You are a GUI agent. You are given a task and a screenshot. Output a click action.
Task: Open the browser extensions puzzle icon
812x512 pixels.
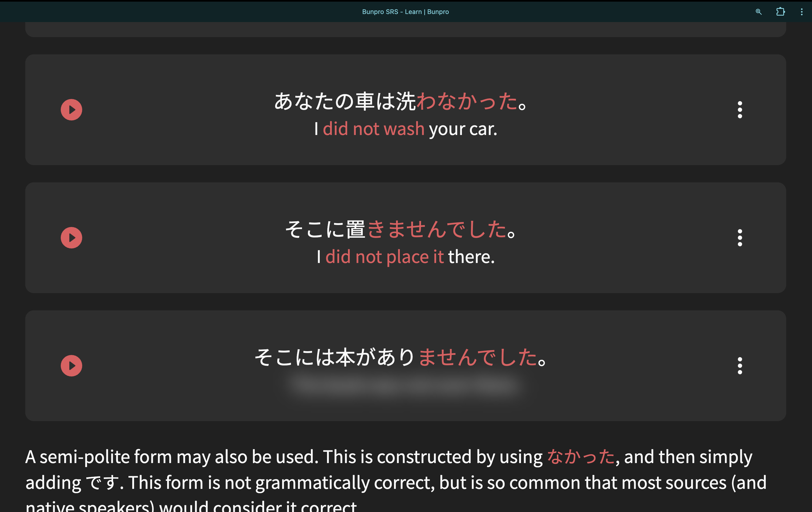780,12
